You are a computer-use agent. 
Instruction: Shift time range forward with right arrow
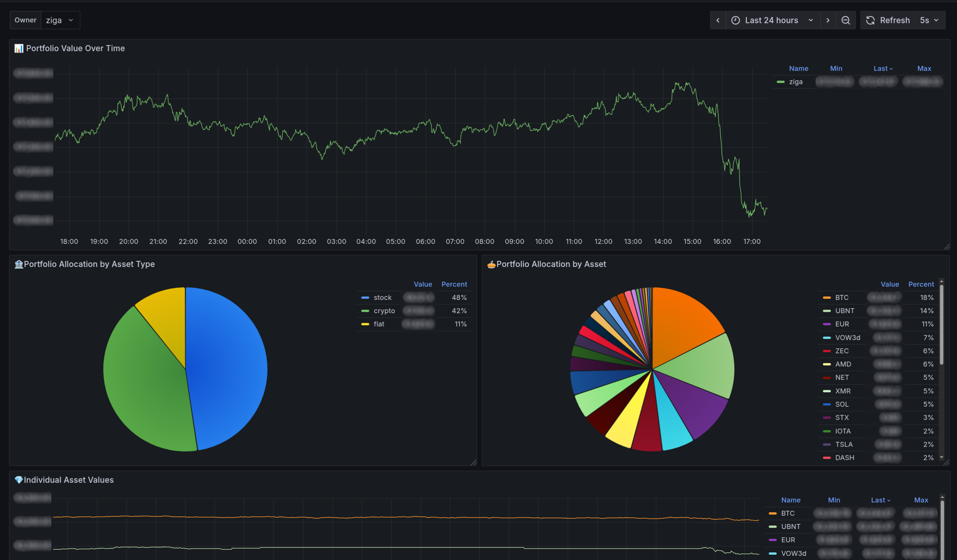[828, 20]
